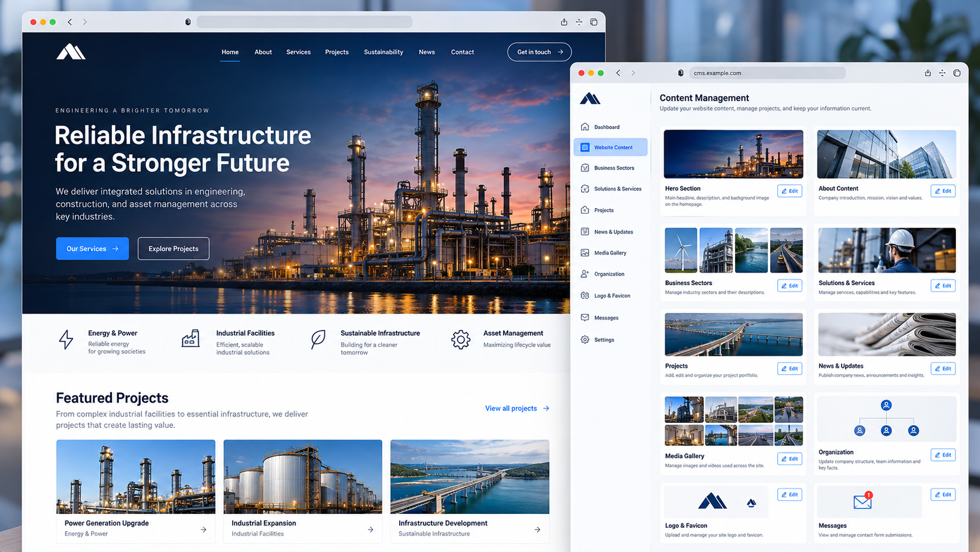Edit the Media Gallery card

[x=790, y=459]
